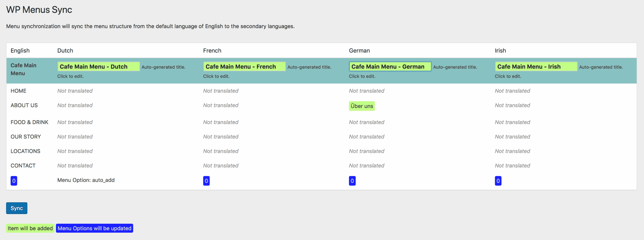The height and width of the screenshot is (240, 644).
Task: Click the blue 0 badge under German
Action: (352, 181)
